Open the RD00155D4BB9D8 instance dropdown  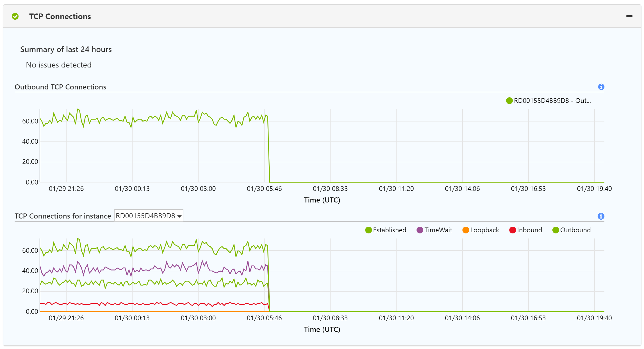[x=149, y=216]
